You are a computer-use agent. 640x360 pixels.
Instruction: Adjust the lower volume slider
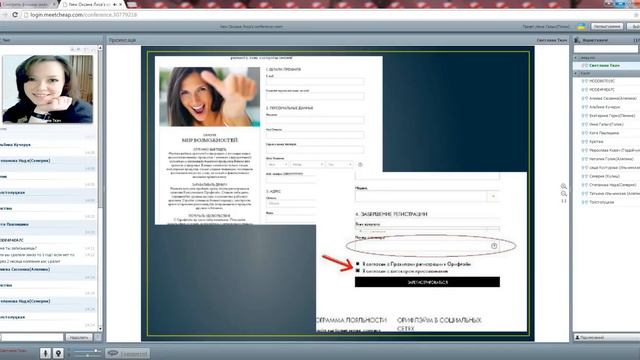click(87, 356)
